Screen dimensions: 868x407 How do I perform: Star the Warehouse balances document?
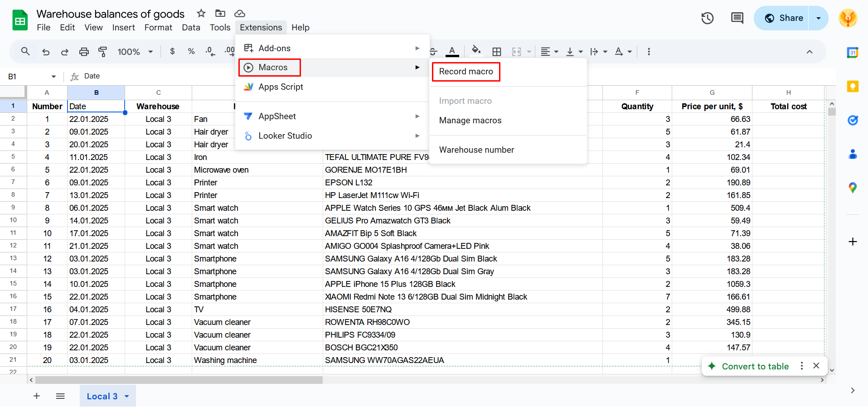(201, 13)
